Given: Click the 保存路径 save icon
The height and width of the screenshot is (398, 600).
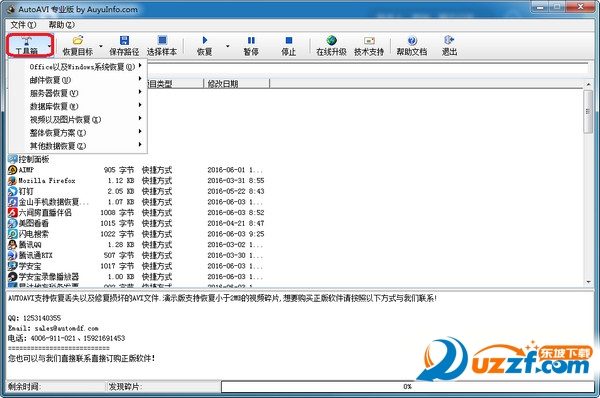Looking at the screenshot, I should pyautogui.click(x=124, y=40).
